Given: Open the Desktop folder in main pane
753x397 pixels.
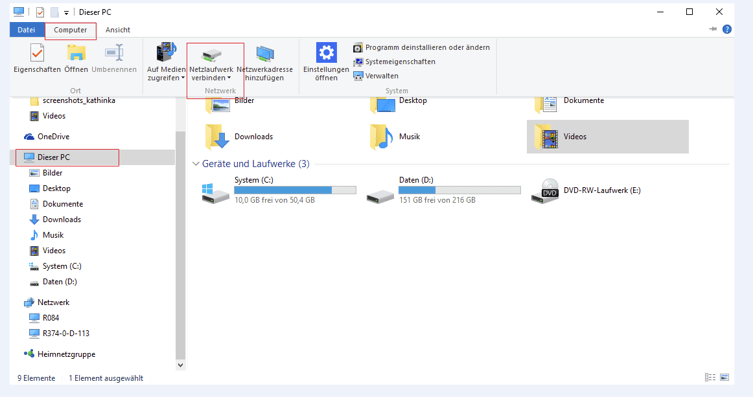Looking at the screenshot, I should (x=398, y=104).
